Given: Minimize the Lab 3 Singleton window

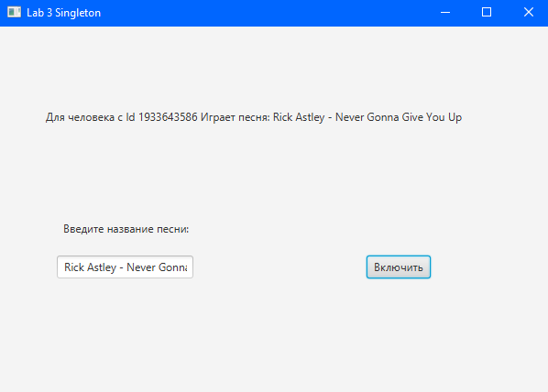Looking at the screenshot, I should click(x=445, y=13).
